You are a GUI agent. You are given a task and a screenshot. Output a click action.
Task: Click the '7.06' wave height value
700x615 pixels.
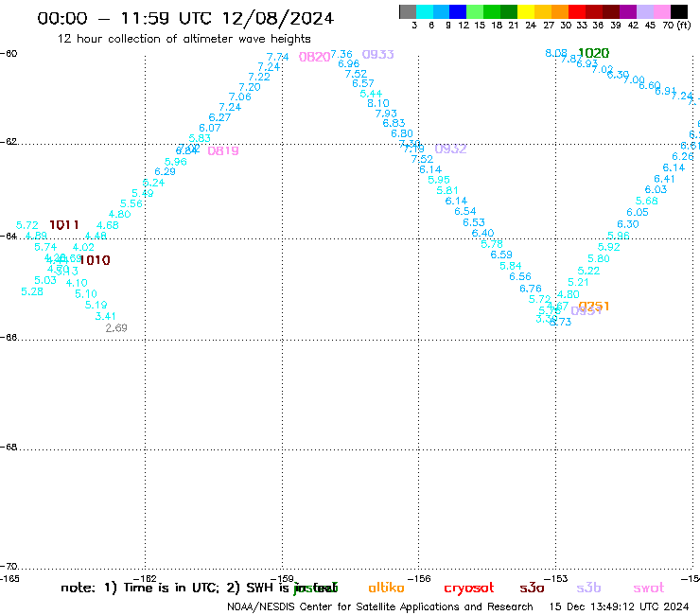click(240, 97)
